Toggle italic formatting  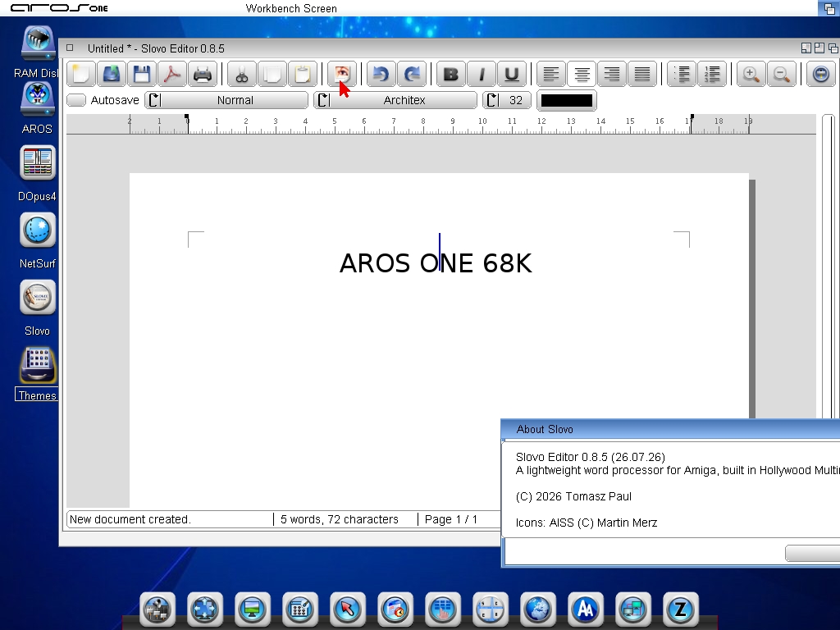pos(482,74)
